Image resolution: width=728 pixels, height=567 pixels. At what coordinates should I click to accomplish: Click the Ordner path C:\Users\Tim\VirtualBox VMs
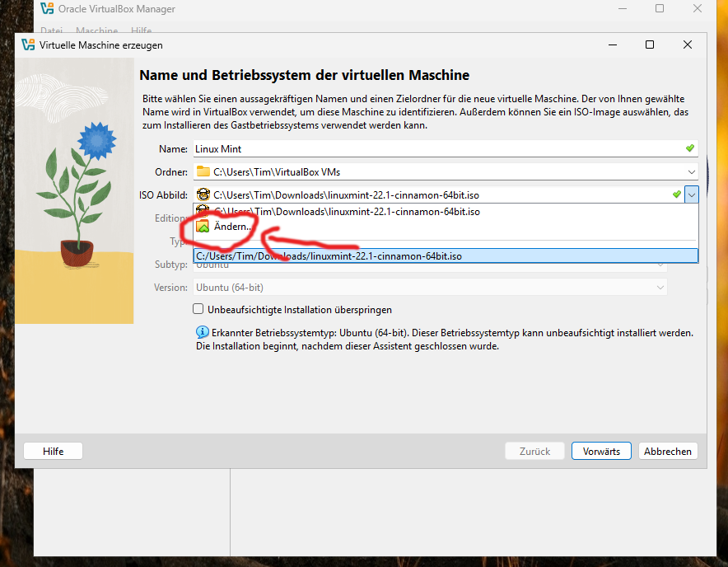pyautogui.click(x=277, y=172)
